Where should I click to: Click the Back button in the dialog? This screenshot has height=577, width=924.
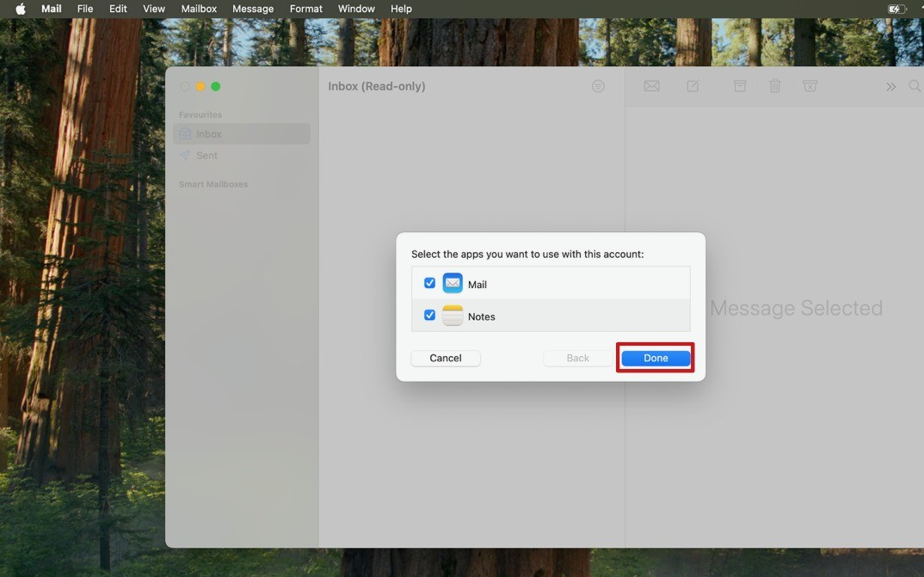click(x=577, y=358)
